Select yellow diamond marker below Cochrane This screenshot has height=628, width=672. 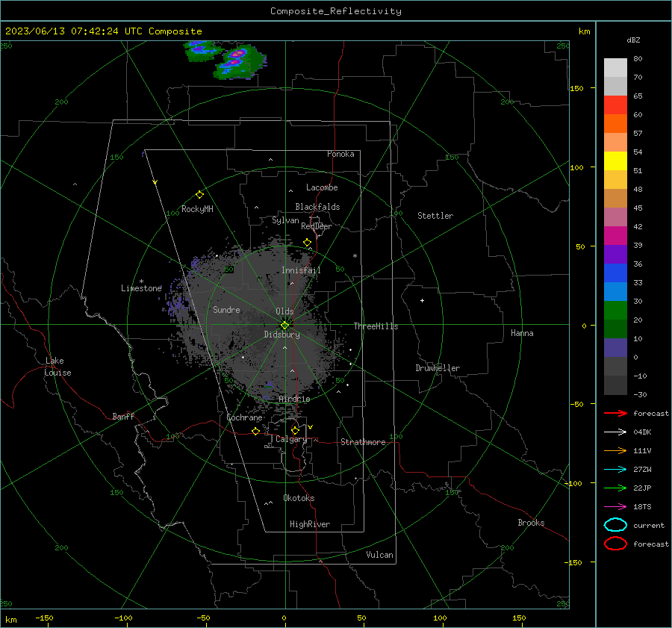click(x=256, y=431)
